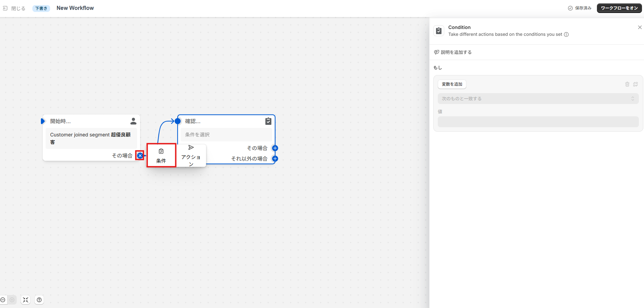The width and height of the screenshot is (644, 308).
Task: Choose アクション from the popup menu
Action: coord(191,156)
